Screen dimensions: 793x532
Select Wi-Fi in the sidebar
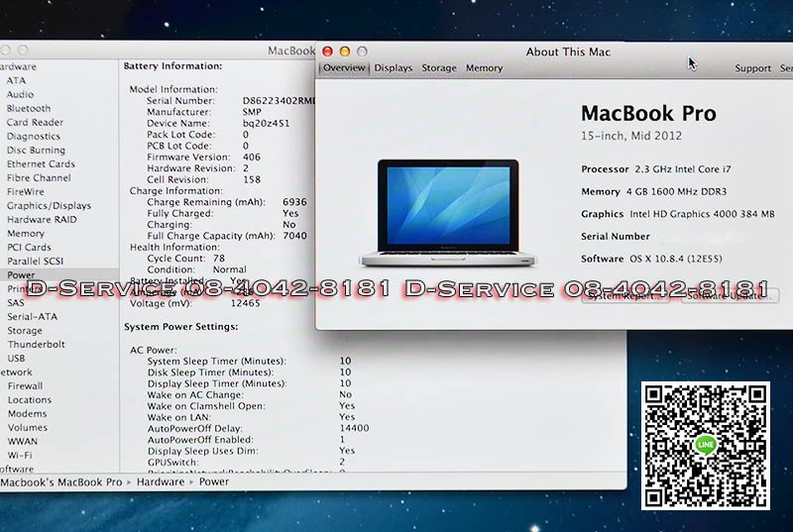20,455
